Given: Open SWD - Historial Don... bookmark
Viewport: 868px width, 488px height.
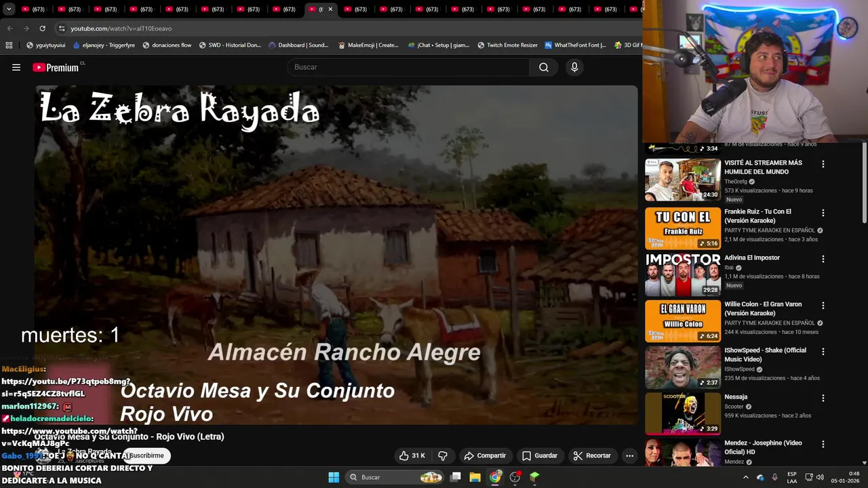Looking at the screenshot, I should tap(230, 45).
